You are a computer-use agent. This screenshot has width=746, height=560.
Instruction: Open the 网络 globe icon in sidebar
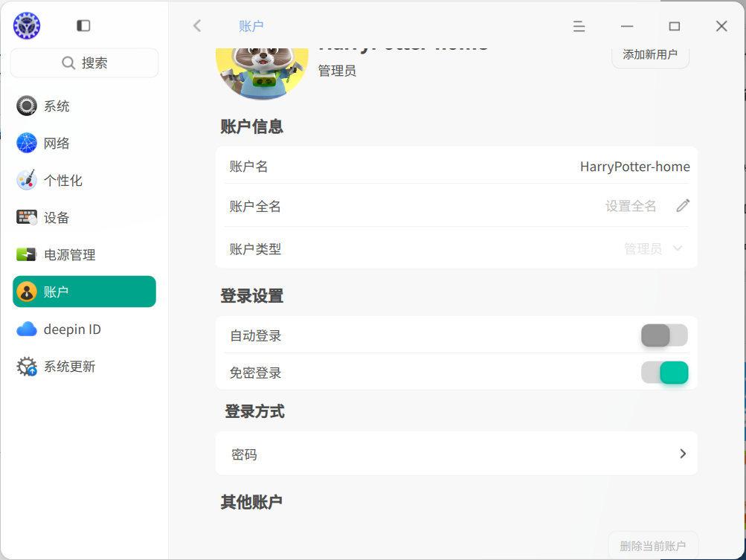point(27,143)
